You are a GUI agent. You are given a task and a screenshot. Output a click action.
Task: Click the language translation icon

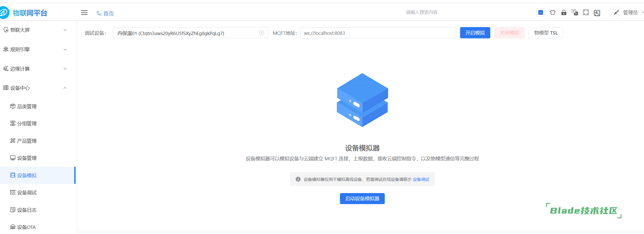575,12
